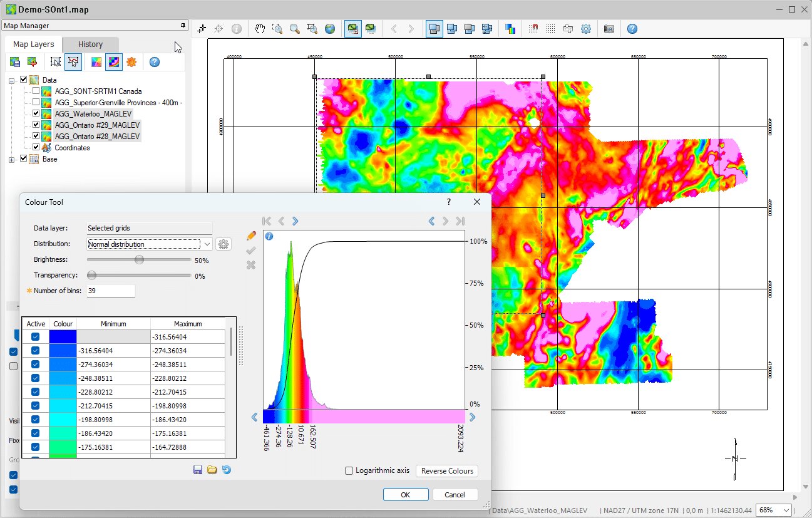This screenshot has height=518, width=812.
Task: Click the histogram info icon
Action: [269, 236]
